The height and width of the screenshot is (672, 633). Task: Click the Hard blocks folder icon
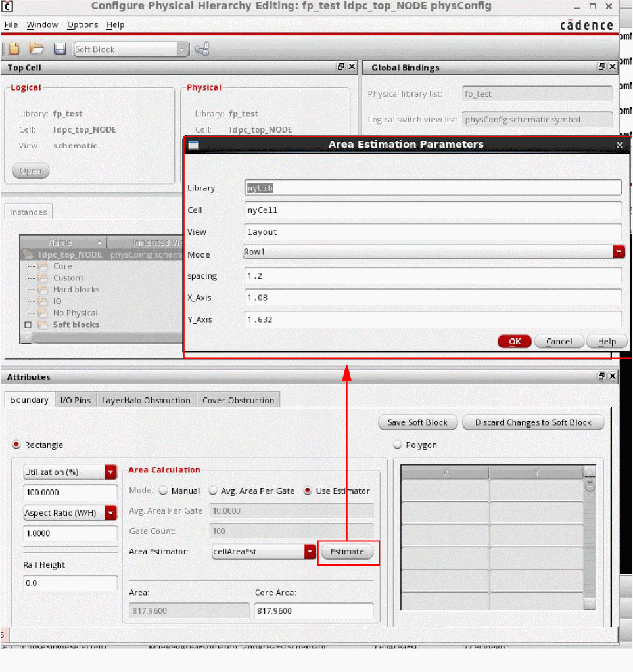(43, 290)
